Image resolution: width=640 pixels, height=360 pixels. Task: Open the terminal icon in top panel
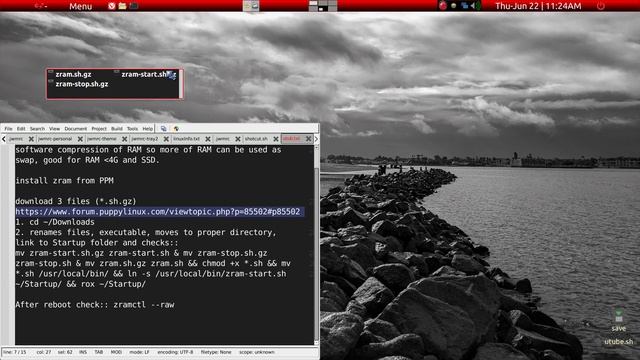(133, 6)
